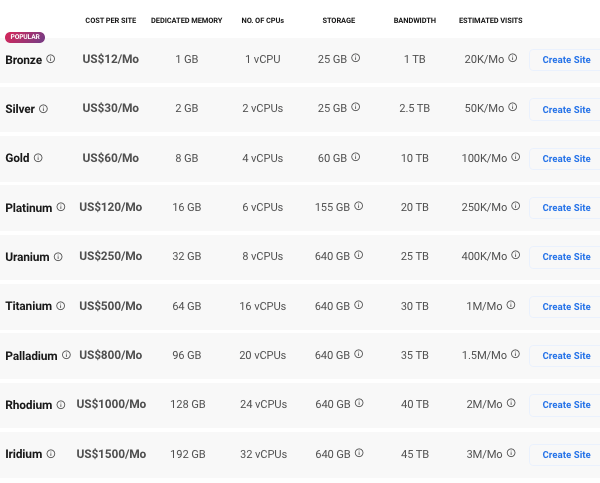Open the info icon next to Gold
The image size is (600, 483).
(39, 158)
